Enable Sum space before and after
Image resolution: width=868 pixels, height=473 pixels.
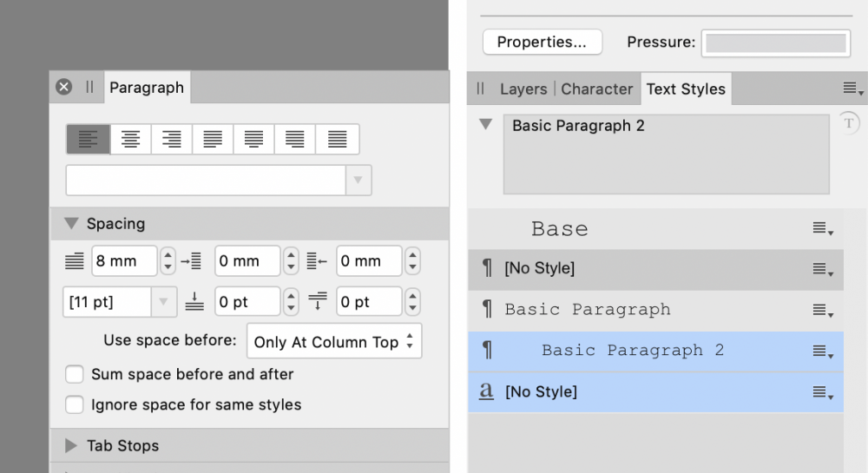(76, 375)
